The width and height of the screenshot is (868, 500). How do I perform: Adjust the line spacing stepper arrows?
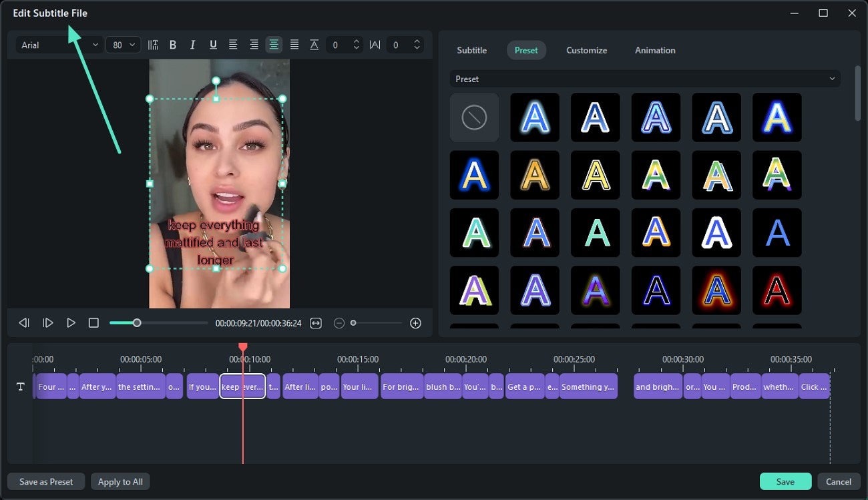357,45
